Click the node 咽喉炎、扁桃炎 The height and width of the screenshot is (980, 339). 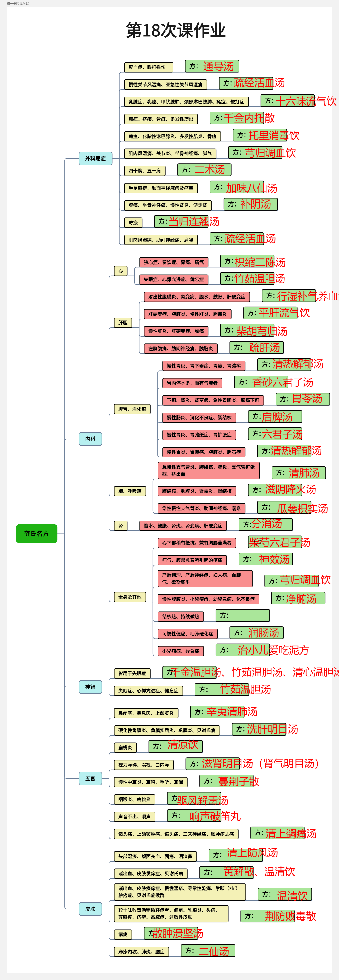click(134, 799)
